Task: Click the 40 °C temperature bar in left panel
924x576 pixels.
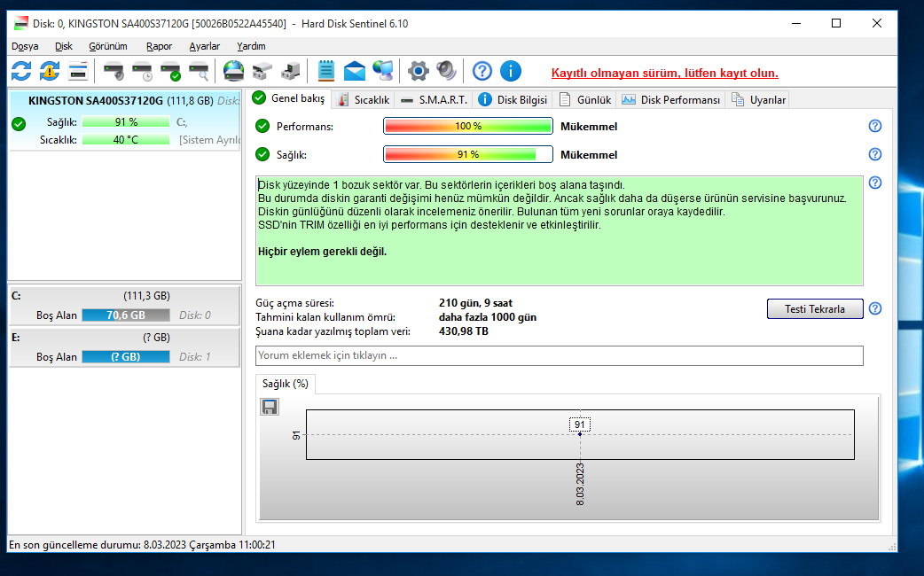Action: point(126,140)
